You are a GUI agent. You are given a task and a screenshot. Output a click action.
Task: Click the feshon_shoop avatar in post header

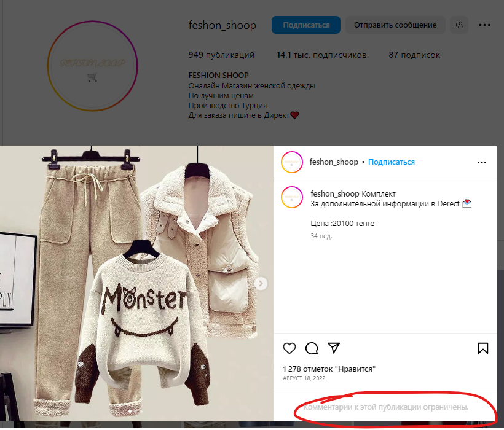pyautogui.click(x=291, y=162)
